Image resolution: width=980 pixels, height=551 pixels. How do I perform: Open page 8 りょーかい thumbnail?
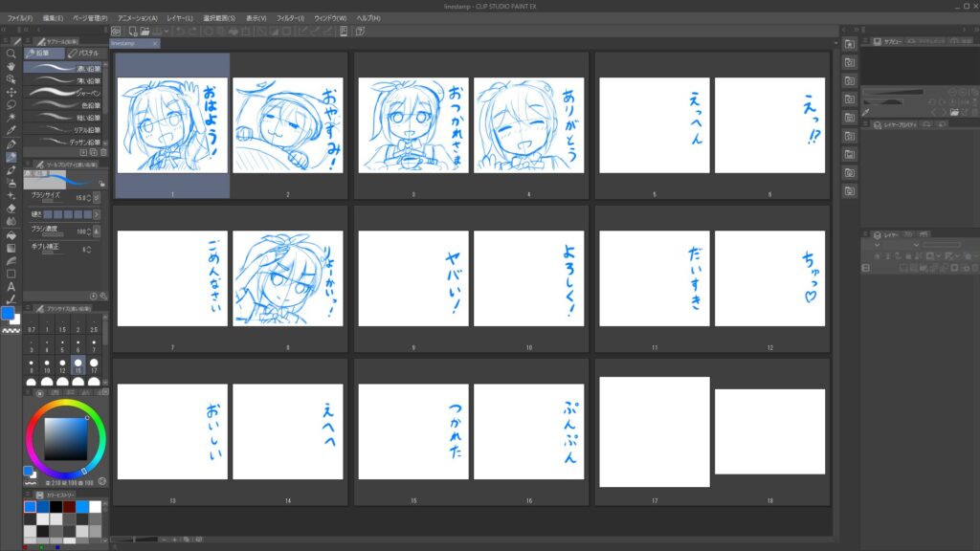(287, 278)
